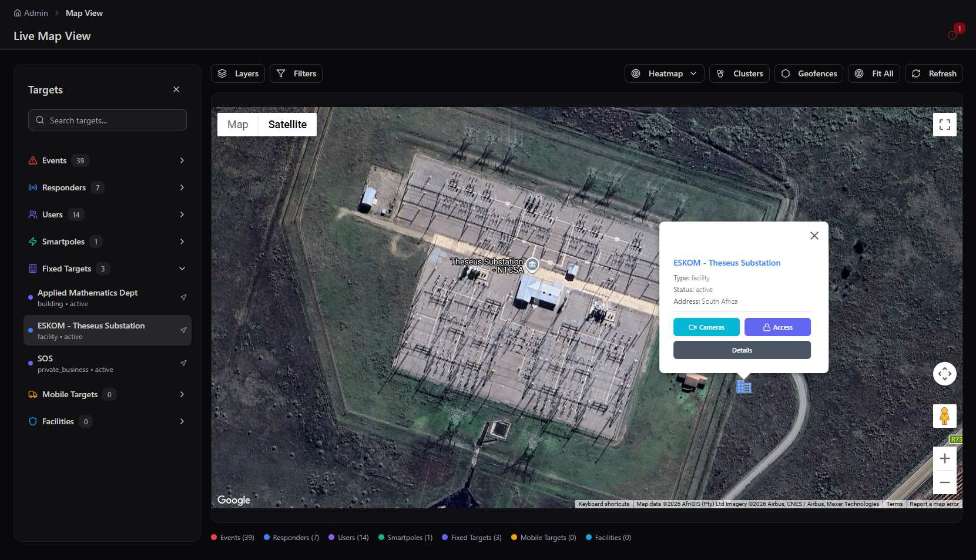Open Access for the substation
Image resolution: width=976 pixels, height=560 pixels.
[x=777, y=327]
